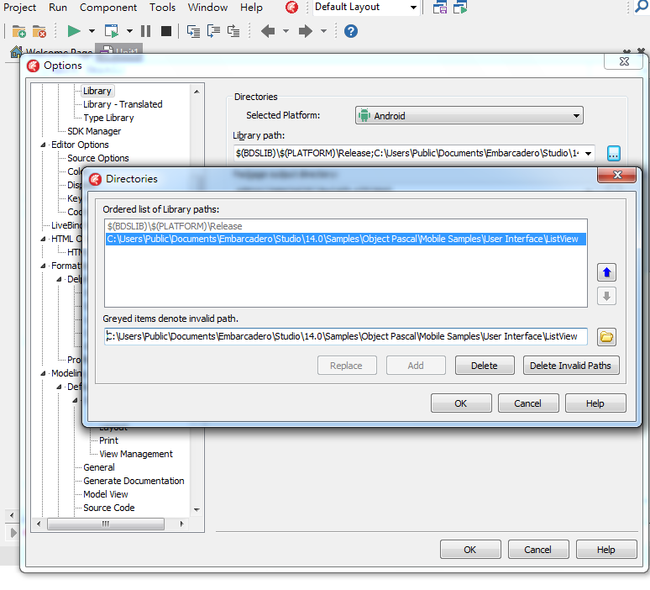
Task: Collapse the HTML tree node
Action: (x=43, y=239)
